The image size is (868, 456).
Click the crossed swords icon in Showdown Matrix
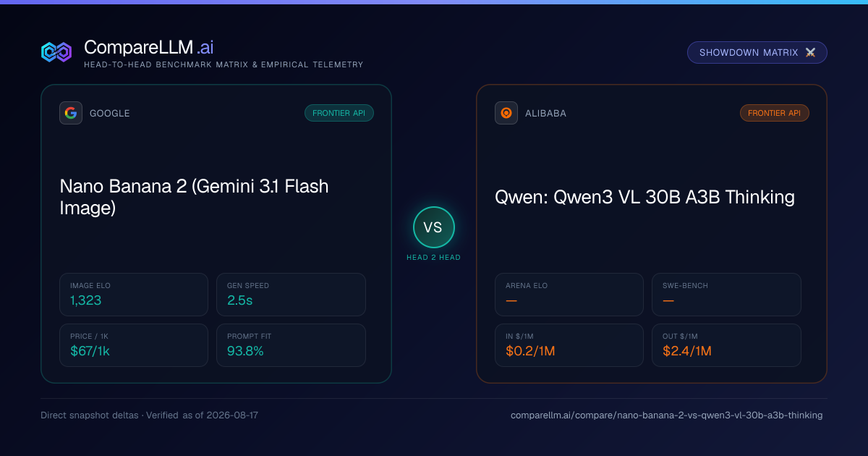click(x=810, y=53)
